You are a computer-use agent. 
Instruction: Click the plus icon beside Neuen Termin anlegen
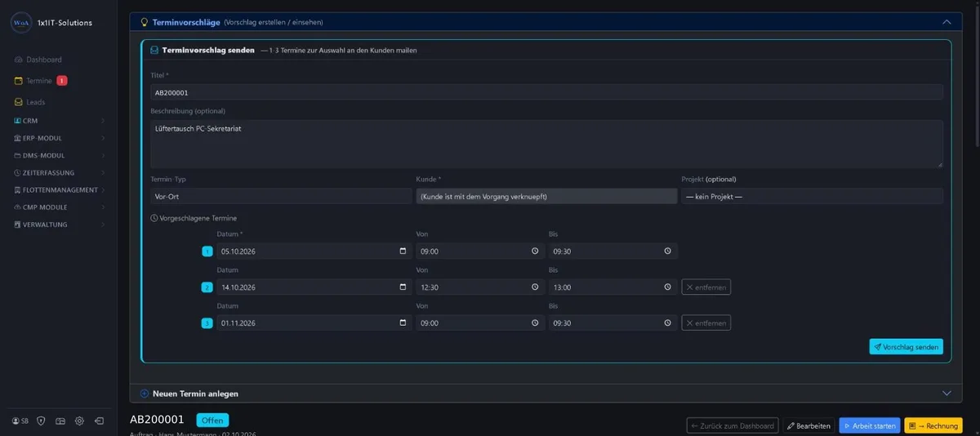[x=145, y=393]
